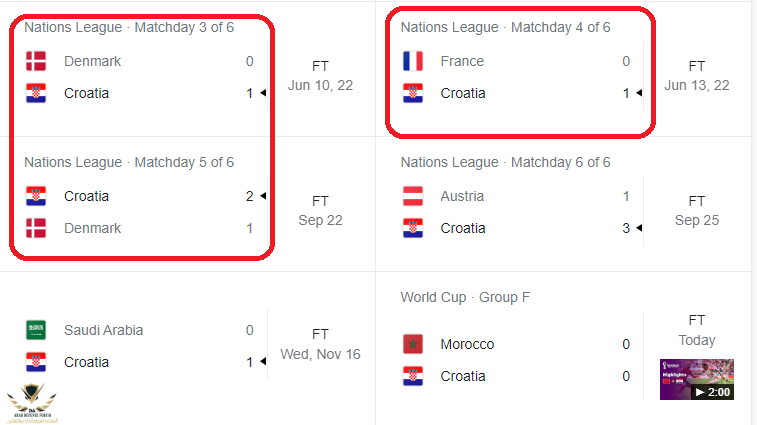757x425 pixels.
Task: Click the forum logo watermark at bottom-left
Action: coord(31,402)
